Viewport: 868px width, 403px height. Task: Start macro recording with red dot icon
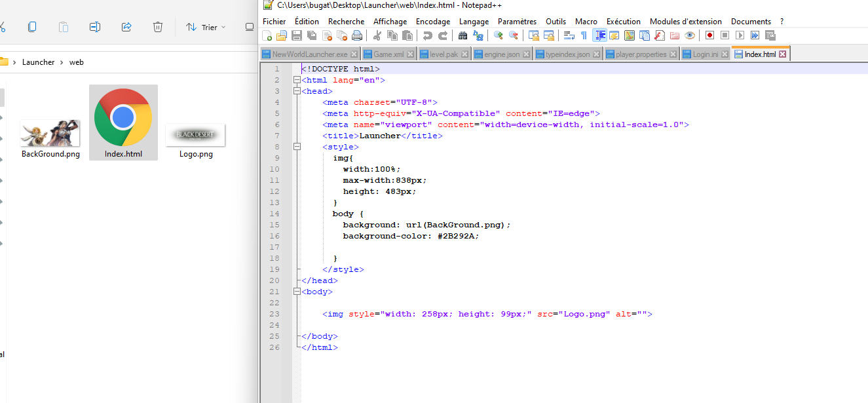tap(709, 35)
